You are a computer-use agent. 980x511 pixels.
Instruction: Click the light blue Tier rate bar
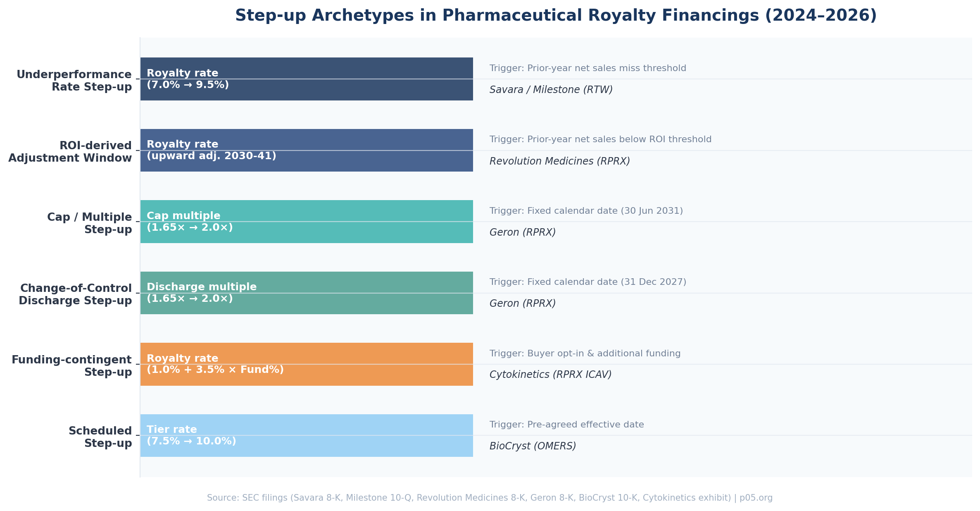tap(306, 435)
